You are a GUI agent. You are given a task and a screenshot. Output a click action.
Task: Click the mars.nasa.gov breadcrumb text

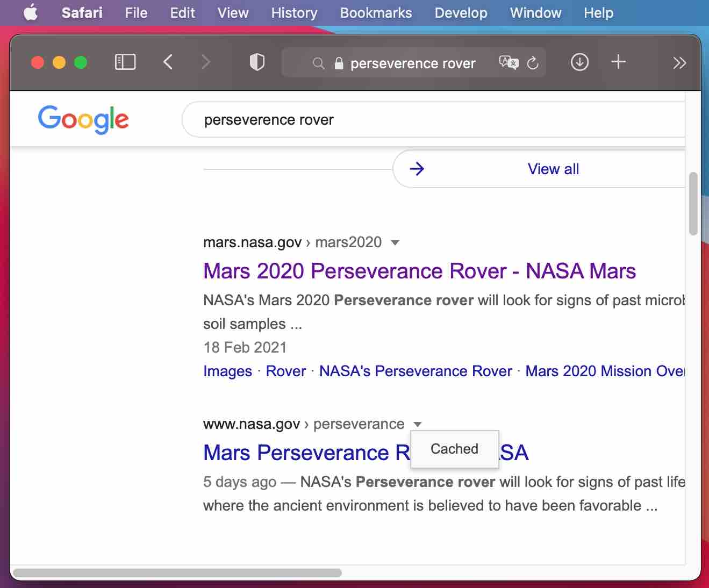point(252,242)
